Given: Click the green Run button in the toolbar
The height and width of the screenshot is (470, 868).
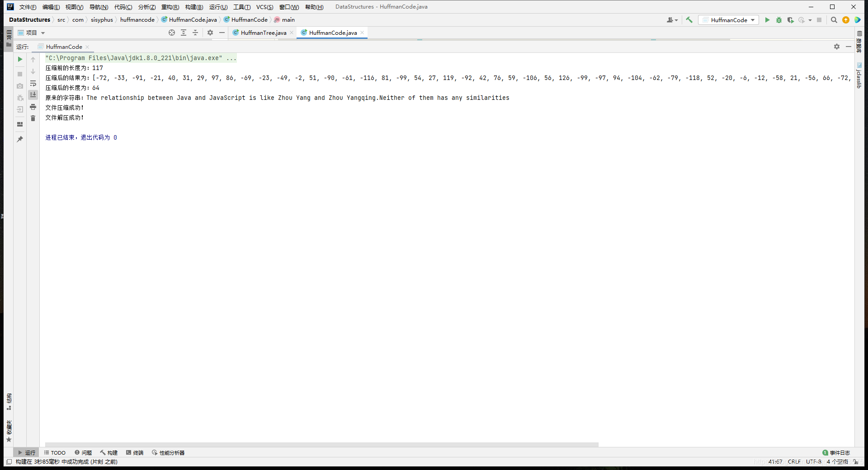Looking at the screenshot, I should 767,20.
